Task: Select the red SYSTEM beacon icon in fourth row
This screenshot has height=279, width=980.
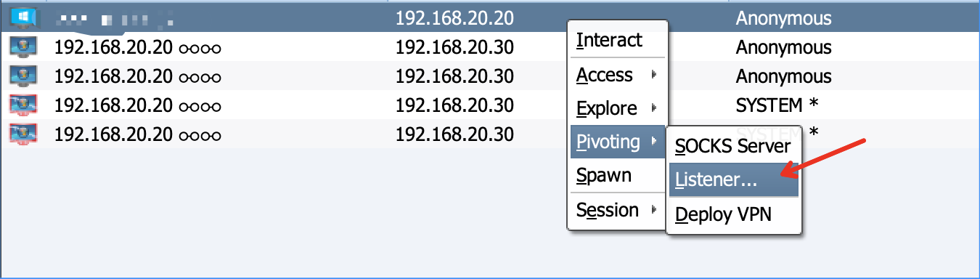Action: [x=23, y=105]
